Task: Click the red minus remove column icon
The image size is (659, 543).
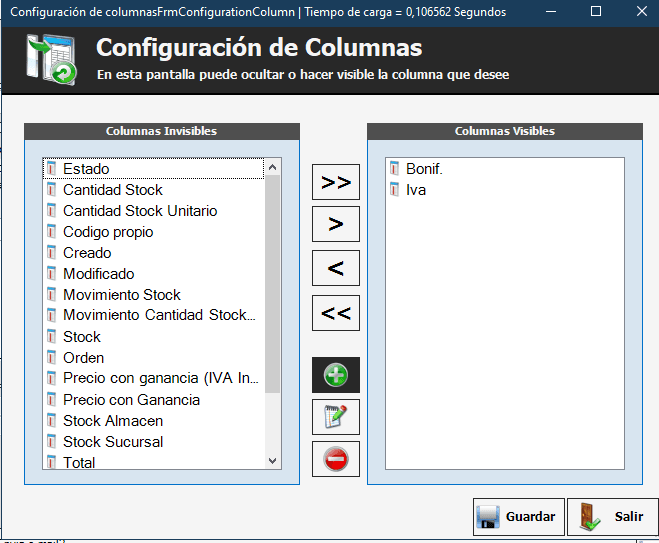Action: pyautogui.click(x=336, y=459)
